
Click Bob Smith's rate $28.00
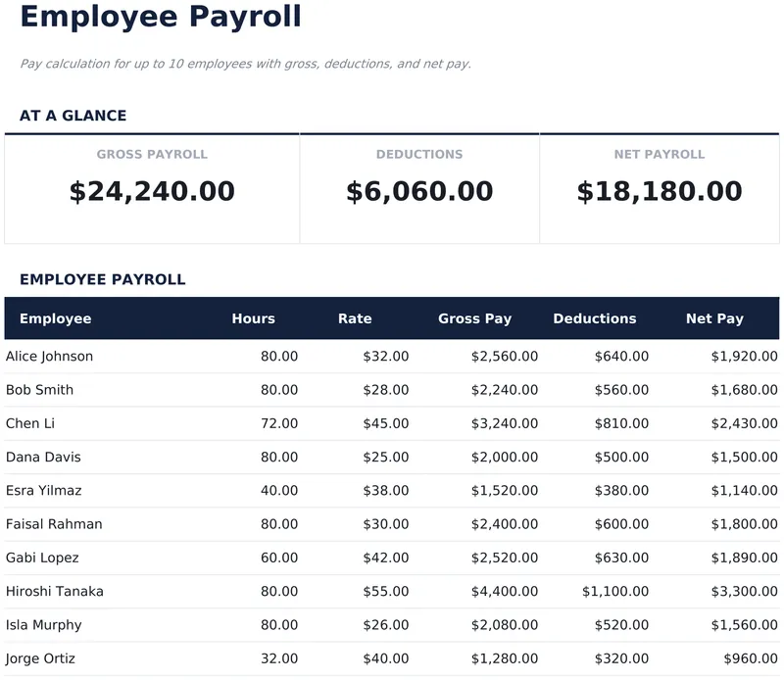click(x=386, y=390)
